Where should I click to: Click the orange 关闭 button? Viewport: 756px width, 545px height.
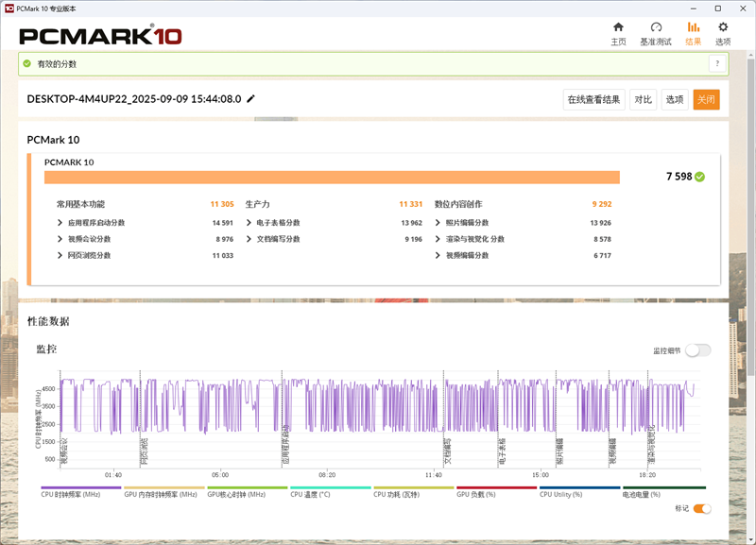click(706, 100)
